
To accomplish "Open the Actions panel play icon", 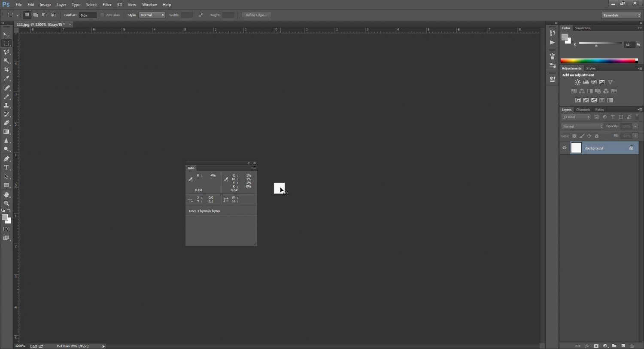I will click(x=552, y=43).
